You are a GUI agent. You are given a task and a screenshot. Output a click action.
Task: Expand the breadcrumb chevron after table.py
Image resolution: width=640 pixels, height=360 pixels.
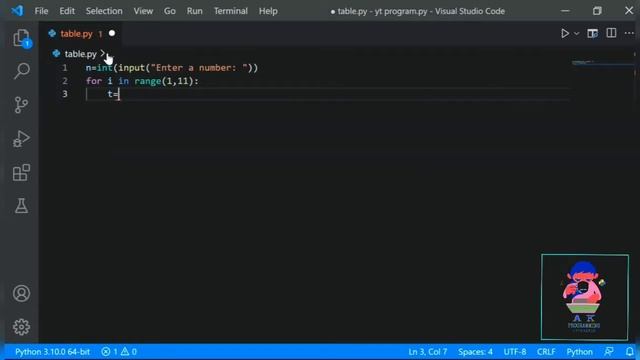[102, 53]
